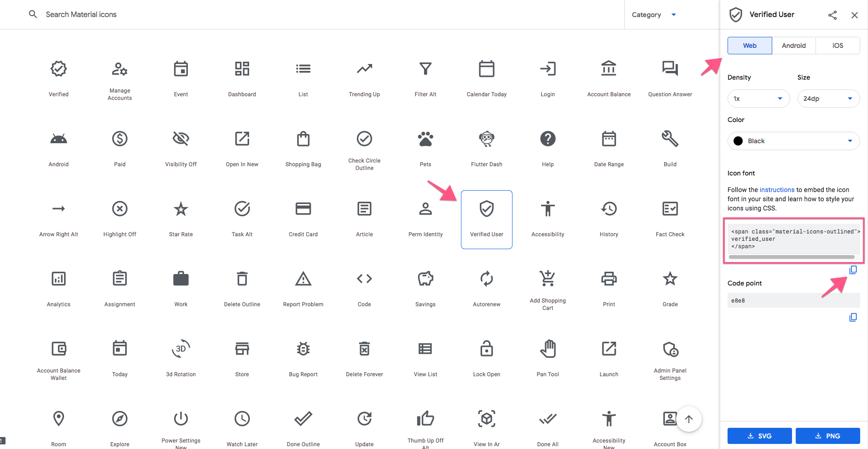868x449 pixels.
Task: Open the Category dropdown
Action: [x=654, y=15]
